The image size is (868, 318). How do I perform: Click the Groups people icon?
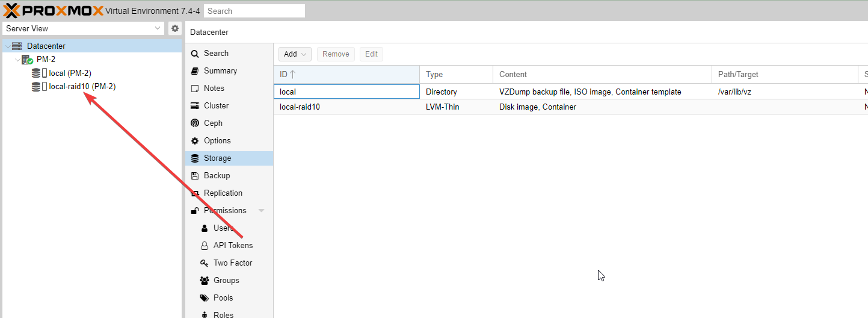pyautogui.click(x=204, y=281)
